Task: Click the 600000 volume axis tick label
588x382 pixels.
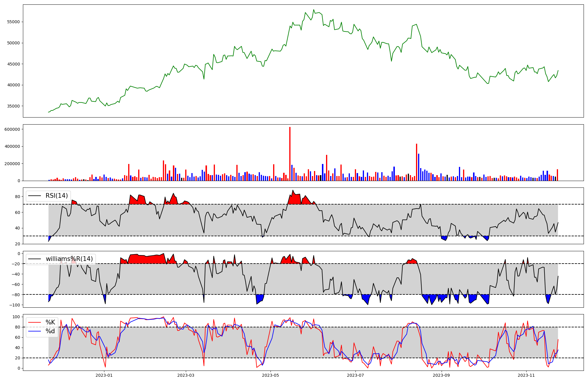Action: click(x=12, y=129)
